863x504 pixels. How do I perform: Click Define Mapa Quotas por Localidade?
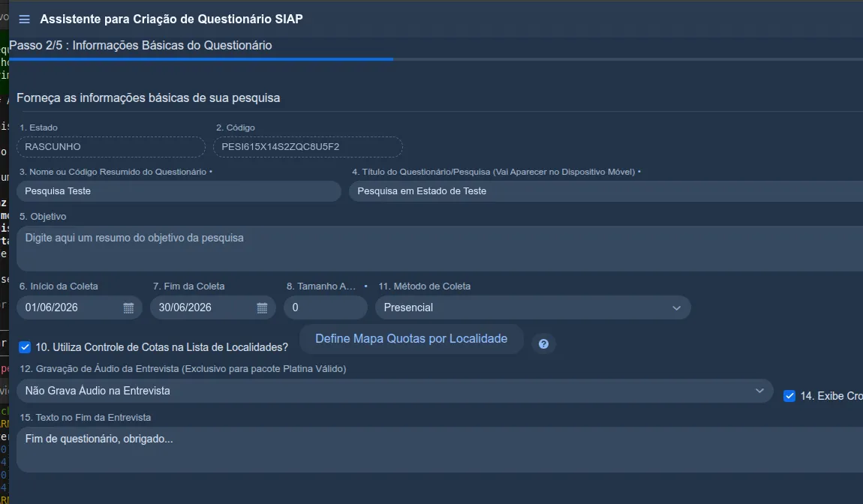pyautogui.click(x=411, y=339)
